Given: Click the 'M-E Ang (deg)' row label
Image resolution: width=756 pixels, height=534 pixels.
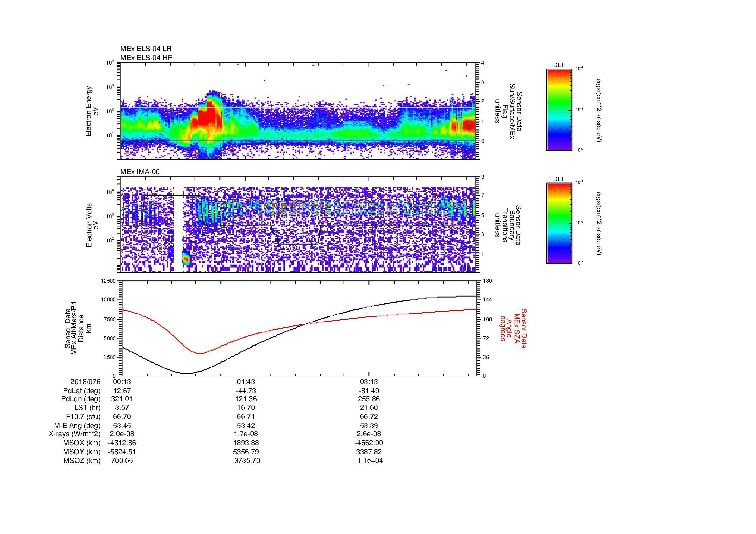Looking at the screenshot, I should point(77,425).
